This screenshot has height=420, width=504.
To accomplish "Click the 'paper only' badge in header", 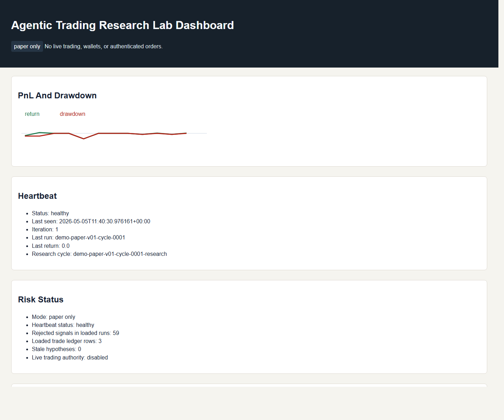I will (27, 46).
